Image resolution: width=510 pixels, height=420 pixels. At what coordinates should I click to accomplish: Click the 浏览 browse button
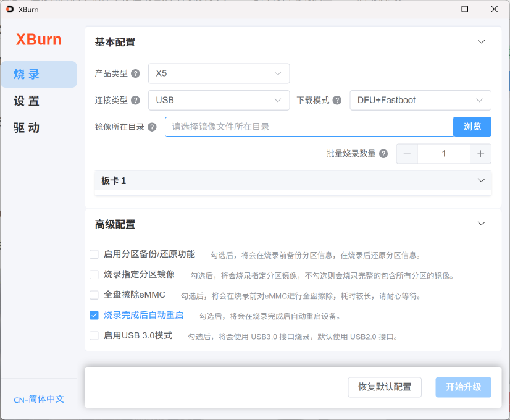tap(472, 127)
